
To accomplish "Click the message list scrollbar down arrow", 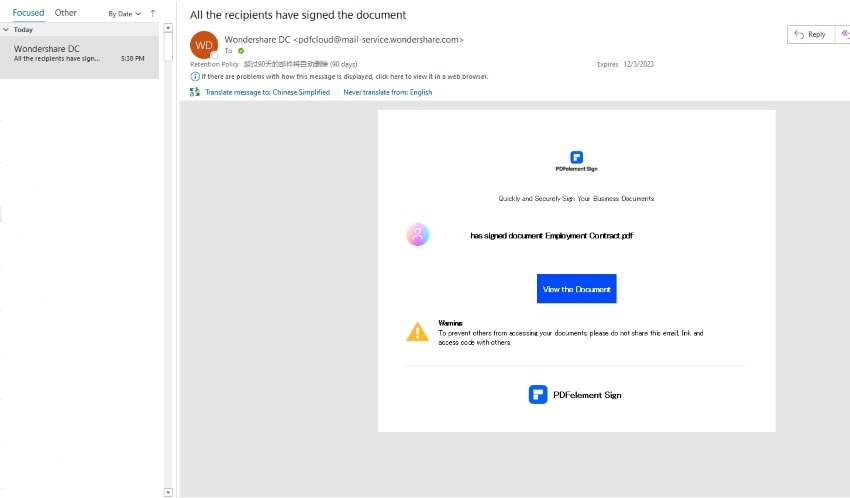I will point(167,492).
